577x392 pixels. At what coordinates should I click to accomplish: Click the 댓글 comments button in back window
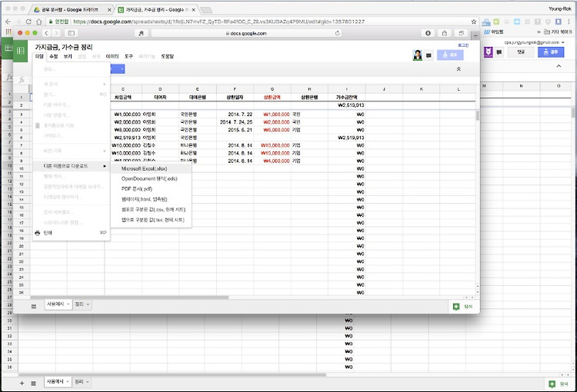(521, 52)
